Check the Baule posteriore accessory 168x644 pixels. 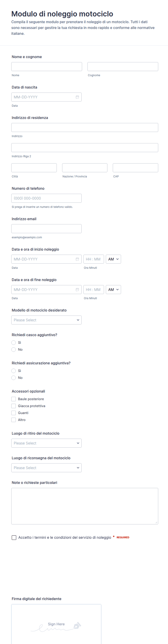[14, 399]
